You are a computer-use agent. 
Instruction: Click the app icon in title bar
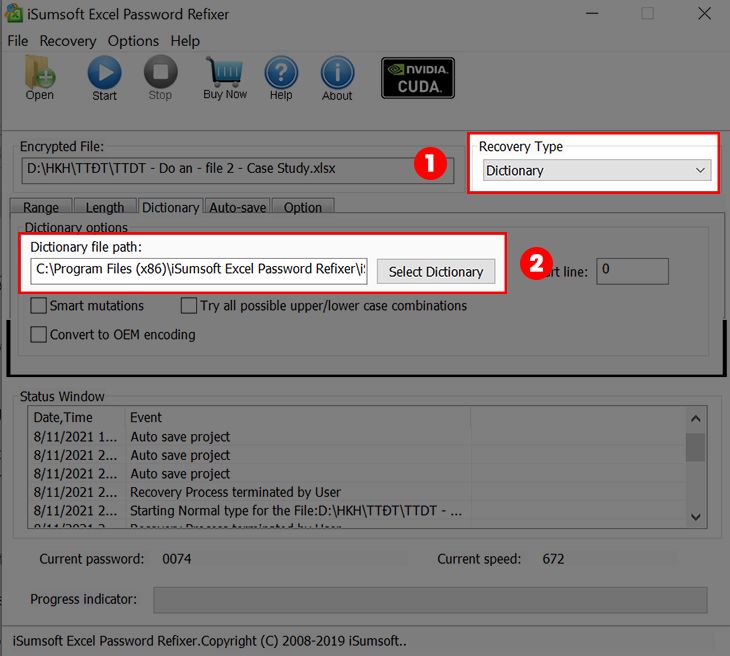click(x=16, y=13)
